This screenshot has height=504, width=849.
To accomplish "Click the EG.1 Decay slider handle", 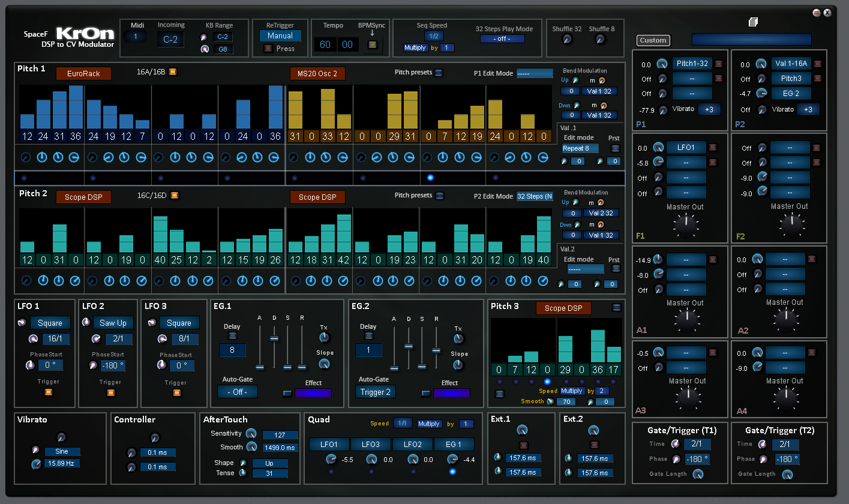I will pyautogui.click(x=274, y=338).
